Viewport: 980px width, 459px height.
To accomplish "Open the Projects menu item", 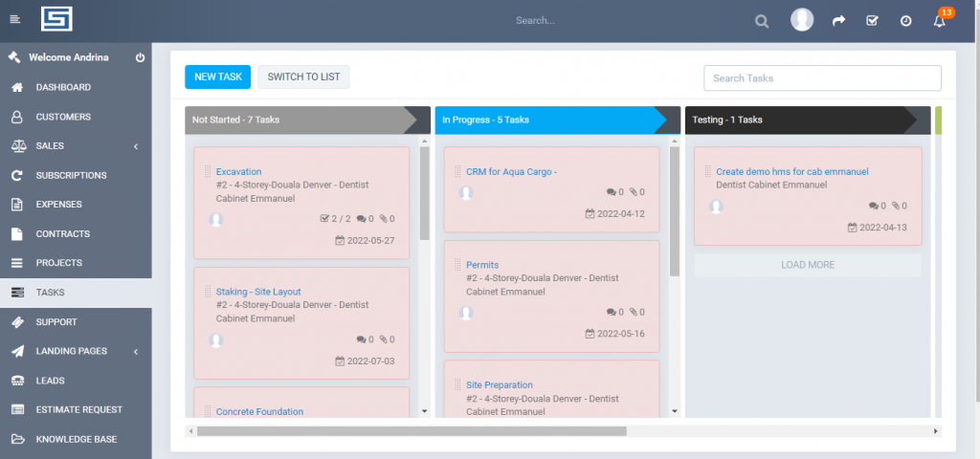I will 59,263.
